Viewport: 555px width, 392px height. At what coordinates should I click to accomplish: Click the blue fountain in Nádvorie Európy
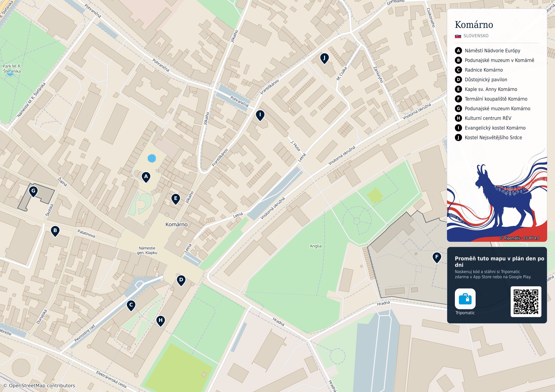click(x=152, y=158)
